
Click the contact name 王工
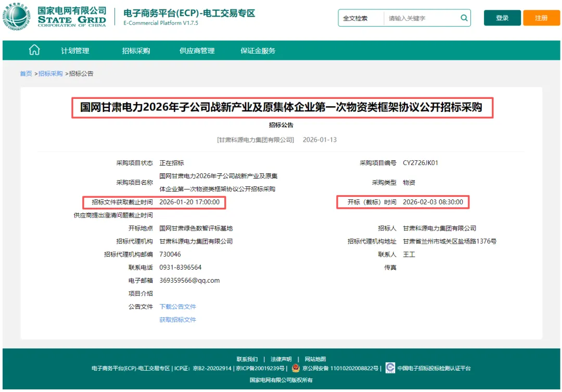[x=409, y=254]
